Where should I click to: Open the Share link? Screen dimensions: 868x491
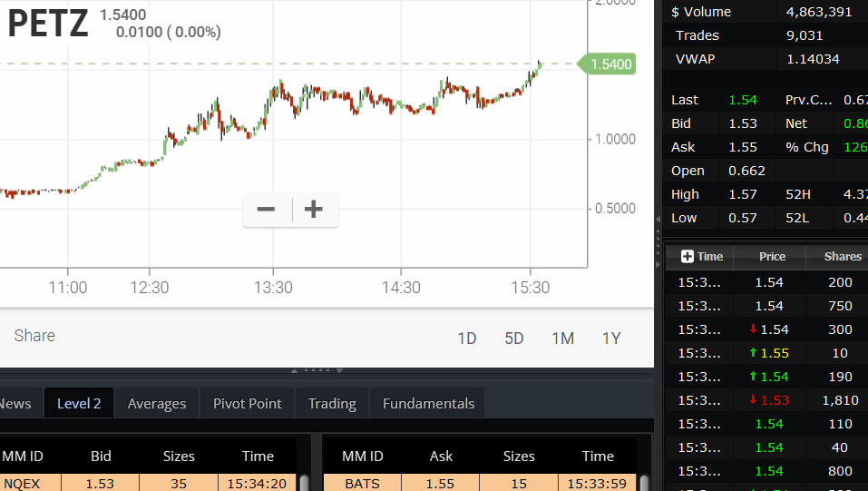click(x=34, y=336)
